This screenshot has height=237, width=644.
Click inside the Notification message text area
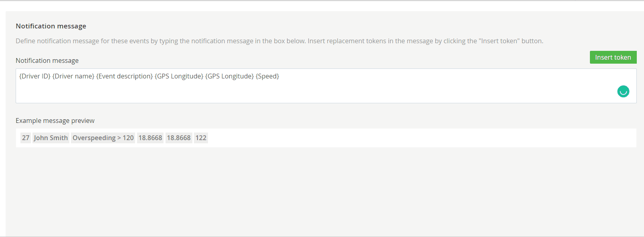click(x=326, y=86)
